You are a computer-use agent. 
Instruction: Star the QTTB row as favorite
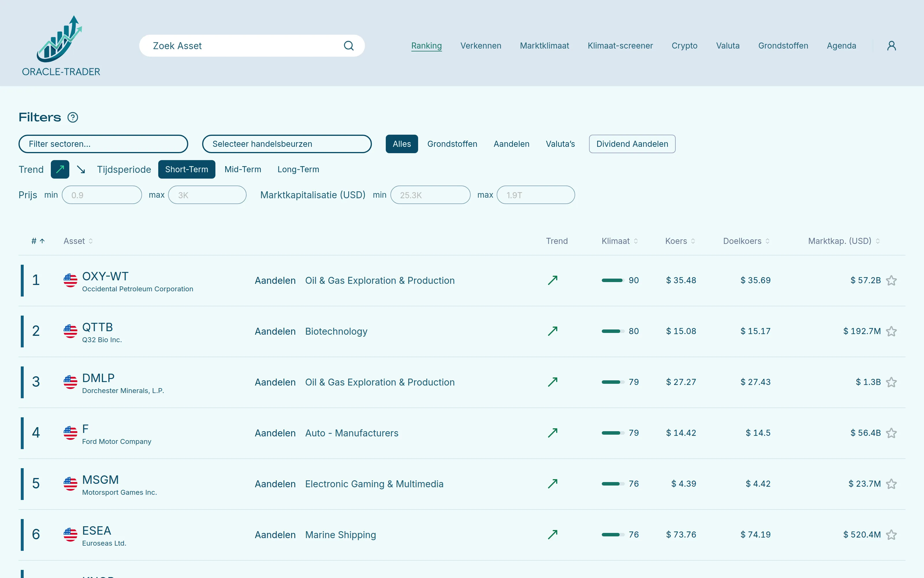pos(891,331)
